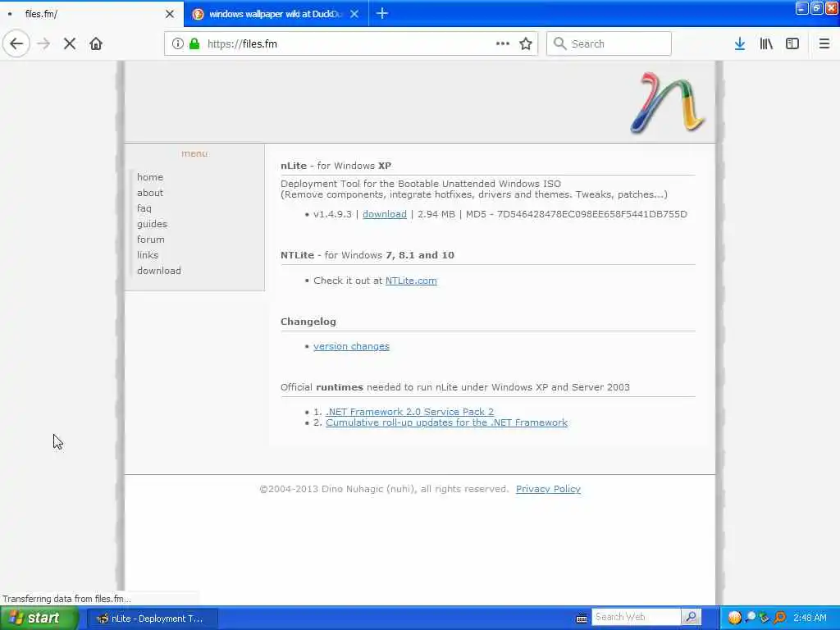Open the version changes link
This screenshot has height=630, width=840.
[351, 346]
